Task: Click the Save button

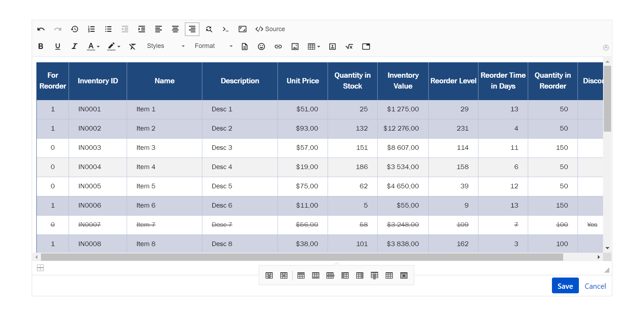Action: (565, 286)
